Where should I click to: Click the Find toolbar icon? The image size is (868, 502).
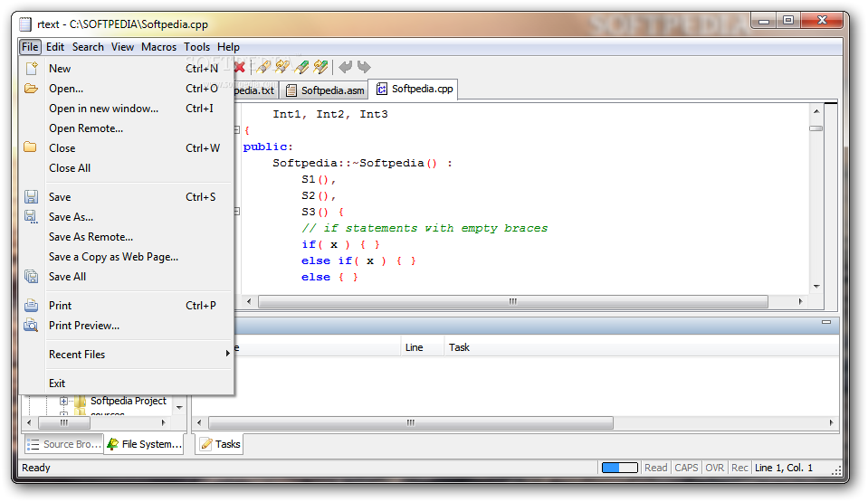pos(263,68)
